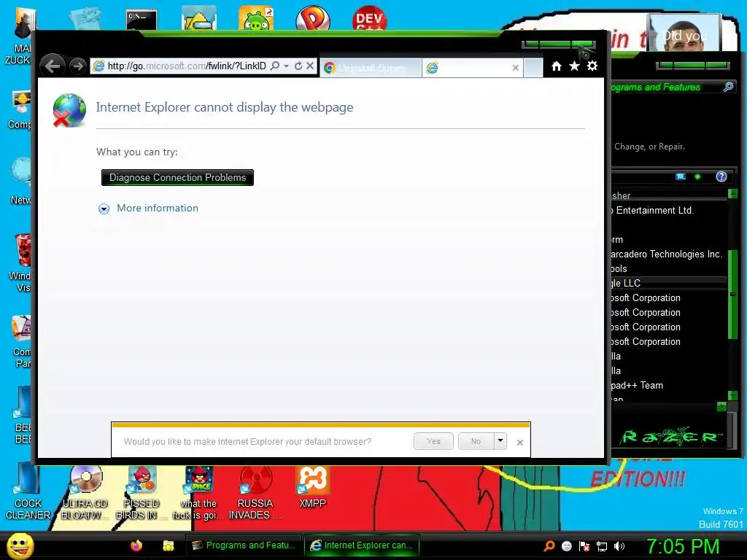The width and height of the screenshot is (747, 560).
Task: Click Yes to set default browser
Action: click(x=433, y=441)
